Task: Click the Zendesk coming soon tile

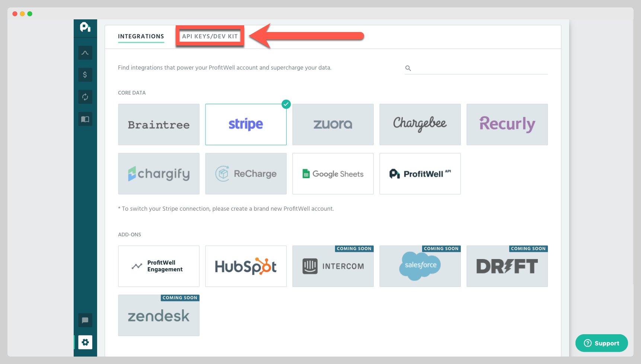Action: [159, 316]
